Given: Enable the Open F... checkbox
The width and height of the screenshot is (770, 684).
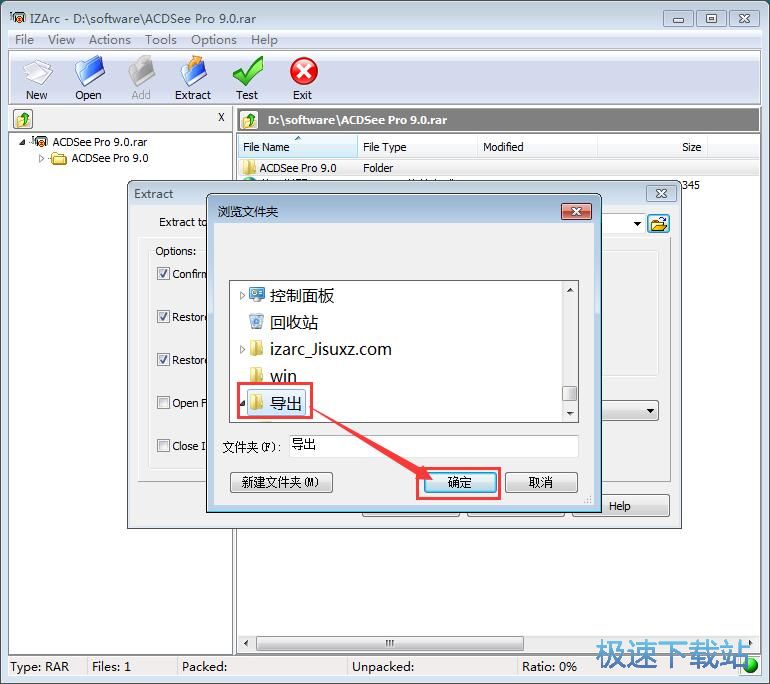Looking at the screenshot, I should click(x=164, y=403).
